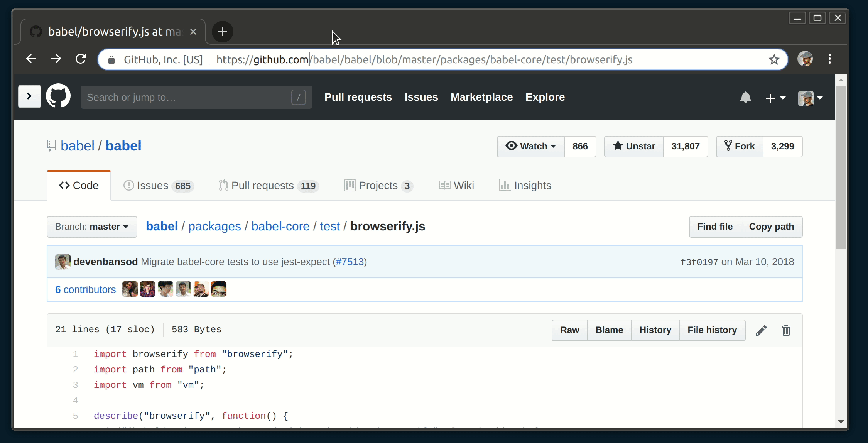Click the pencil icon to edit the file

(x=761, y=330)
